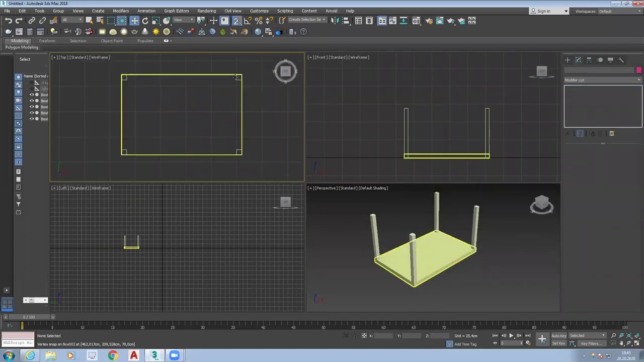Open the Rendered Frame Window icon
This screenshot has height=362, width=644.
439,21
